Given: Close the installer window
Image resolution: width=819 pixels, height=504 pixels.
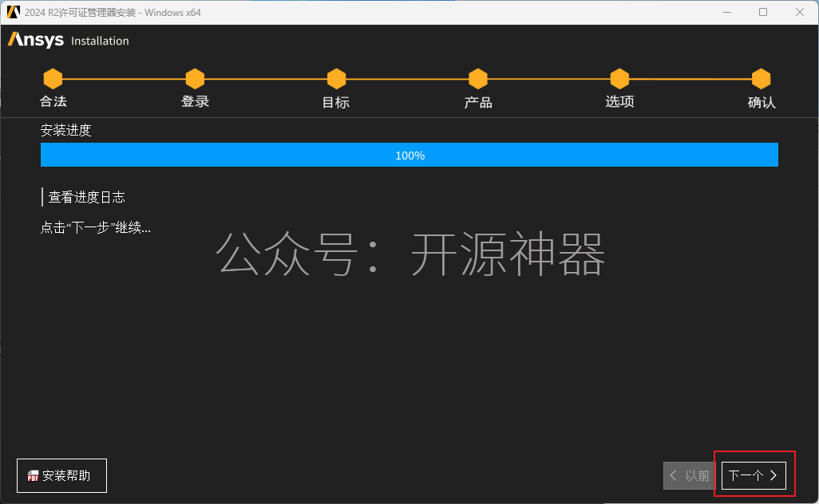Looking at the screenshot, I should pos(800,12).
